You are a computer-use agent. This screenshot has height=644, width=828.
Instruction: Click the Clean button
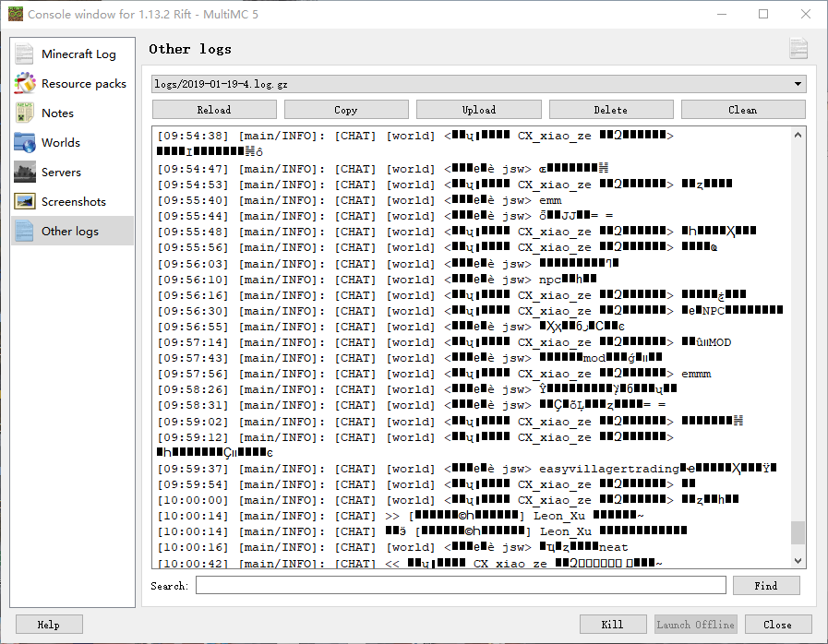tap(743, 110)
